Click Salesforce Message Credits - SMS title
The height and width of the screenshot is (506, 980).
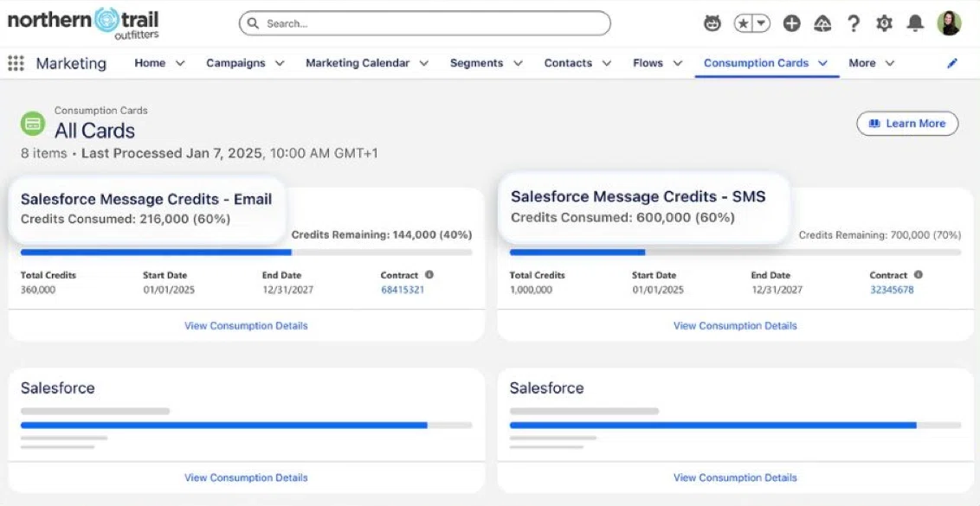(638, 196)
